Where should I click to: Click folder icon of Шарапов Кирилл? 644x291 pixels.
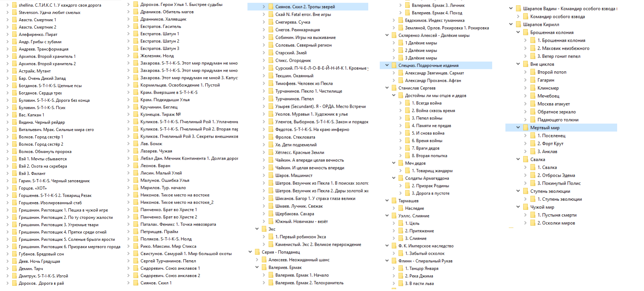click(519, 24)
